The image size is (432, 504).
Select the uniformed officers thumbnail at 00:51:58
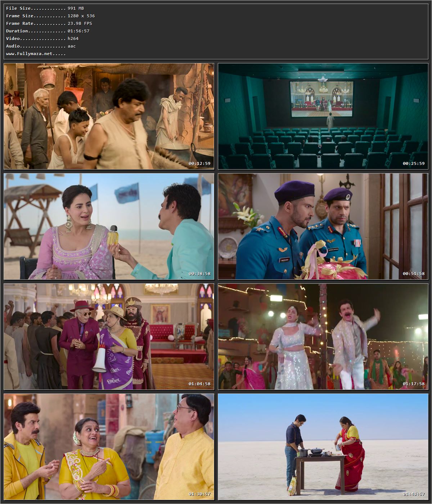[x=323, y=226]
